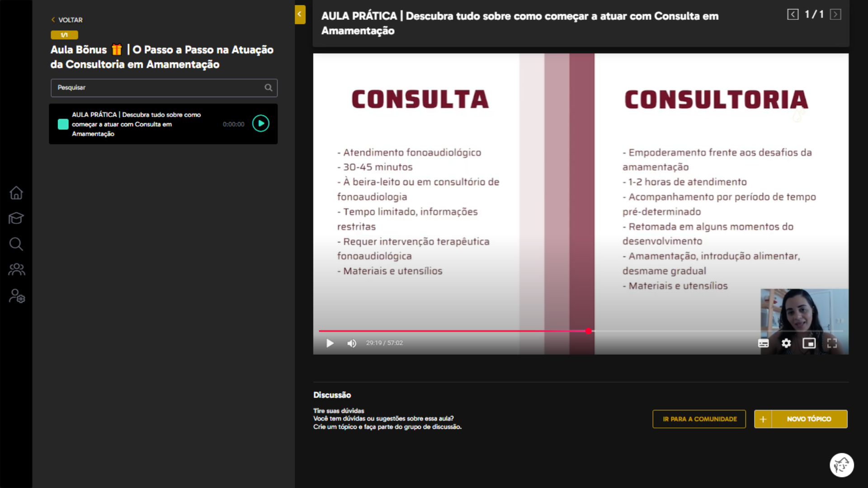Go to the previous lesson arrow
The image size is (868, 488).
click(793, 14)
